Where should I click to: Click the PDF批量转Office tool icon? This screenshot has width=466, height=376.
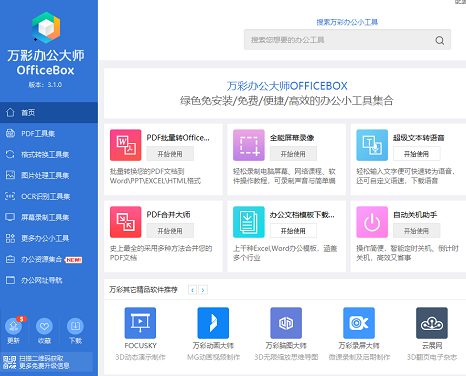(x=126, y=145)
